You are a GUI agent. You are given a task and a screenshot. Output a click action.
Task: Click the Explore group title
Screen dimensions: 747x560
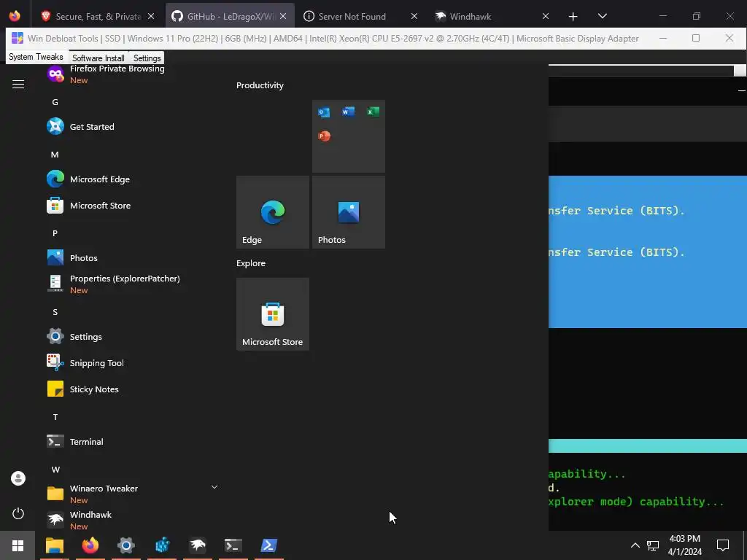(251, 262)
